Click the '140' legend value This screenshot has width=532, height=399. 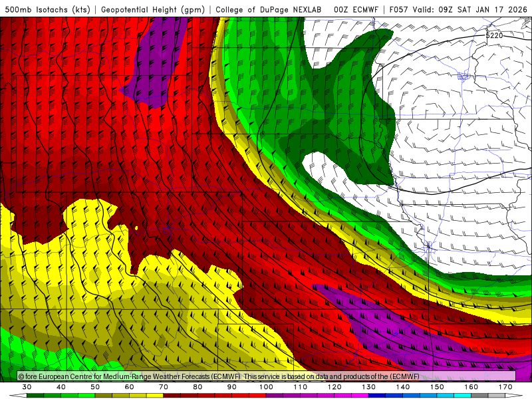[x=403, y=387]
